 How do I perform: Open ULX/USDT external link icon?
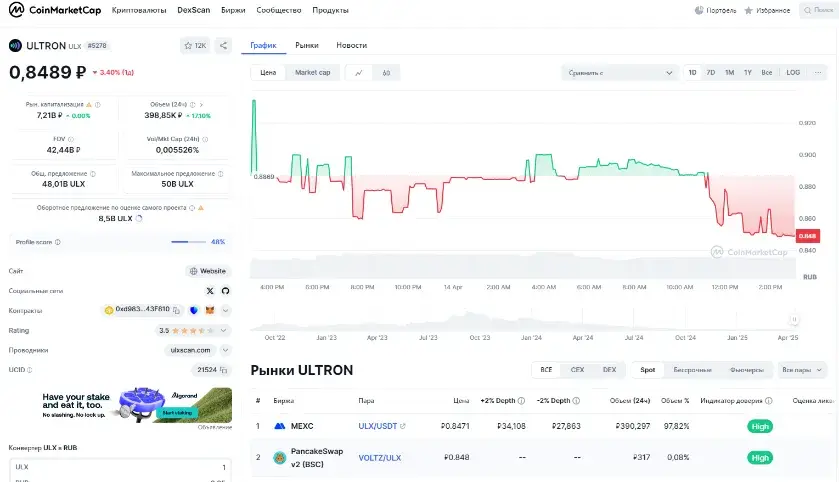tap(403, 426)
